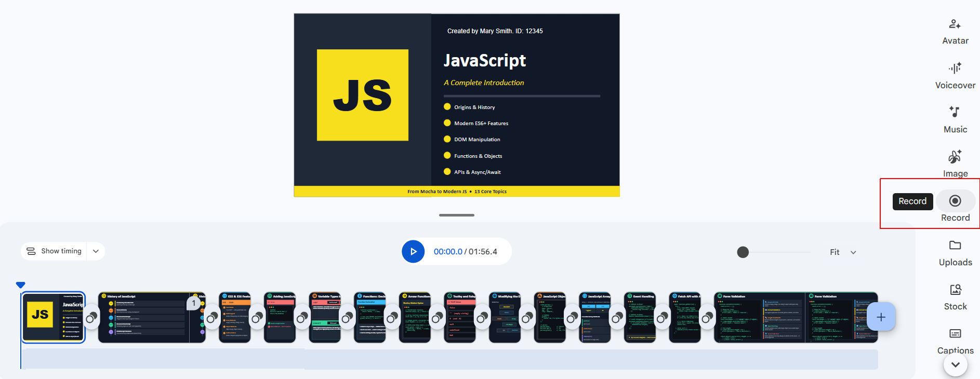Open the Image generation tool

[955, 164]
